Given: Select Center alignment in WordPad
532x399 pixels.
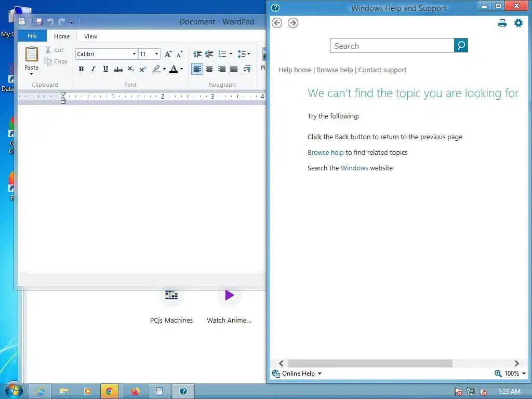Looking at the screenshot, I should click(209, 69).
